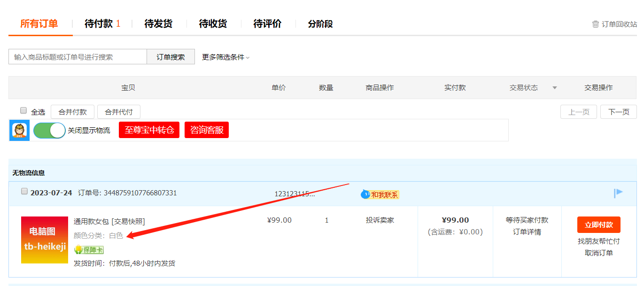Open the 待评价 tab
The height and width of the screenshot is (286, 644).
tap(266, 23)
